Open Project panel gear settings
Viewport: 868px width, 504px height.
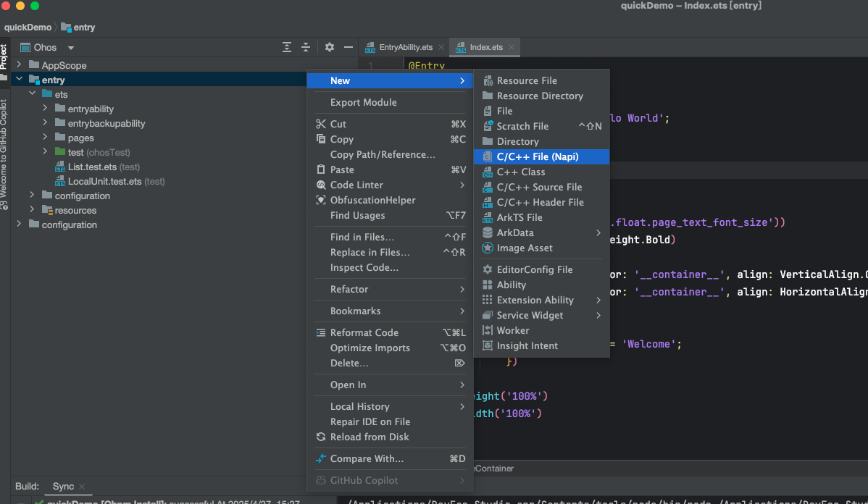330,48
